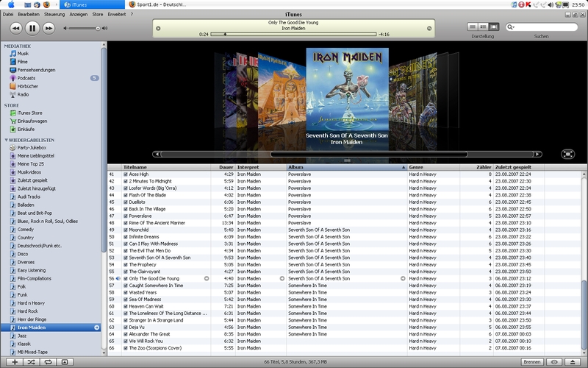This screenshot has width=588, height=368.
Task: Switch to grouped album view
Action: [x=483, y=26]
